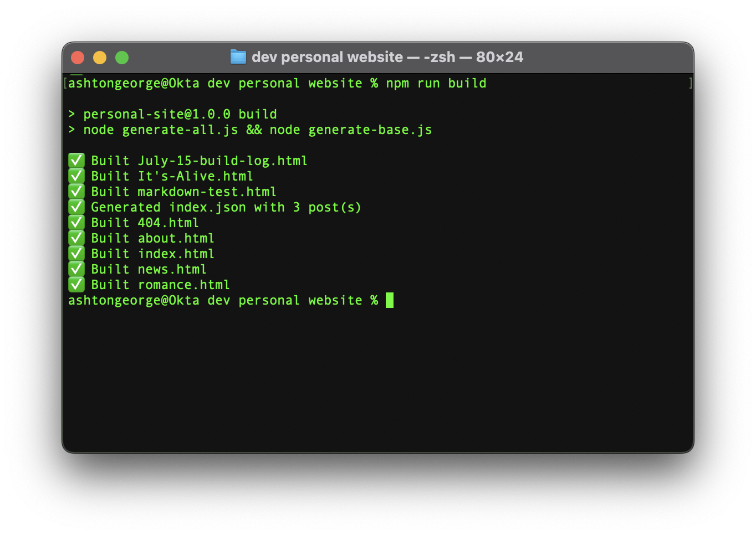This screenshot has width=756, height=535.
Task: Minimize the terminal using the yellow button
Action: click(x=100, y=58)
